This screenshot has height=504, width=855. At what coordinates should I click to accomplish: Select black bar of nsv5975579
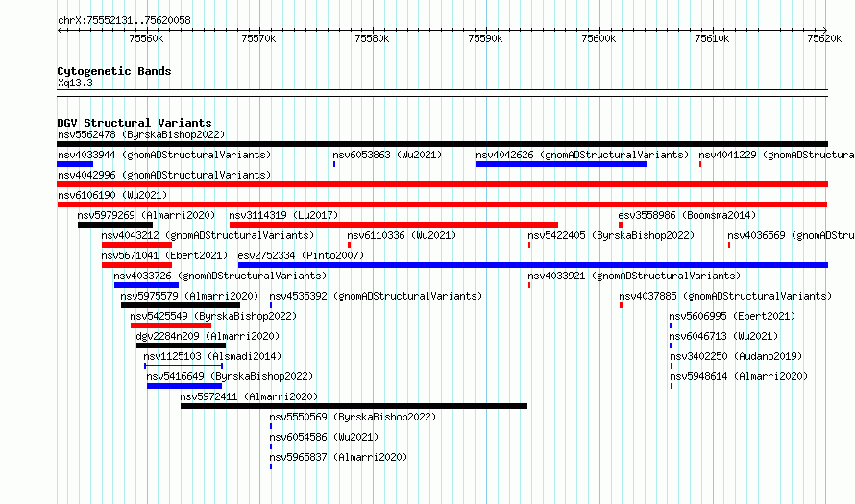pyautogui.click(x=181, y=305)
